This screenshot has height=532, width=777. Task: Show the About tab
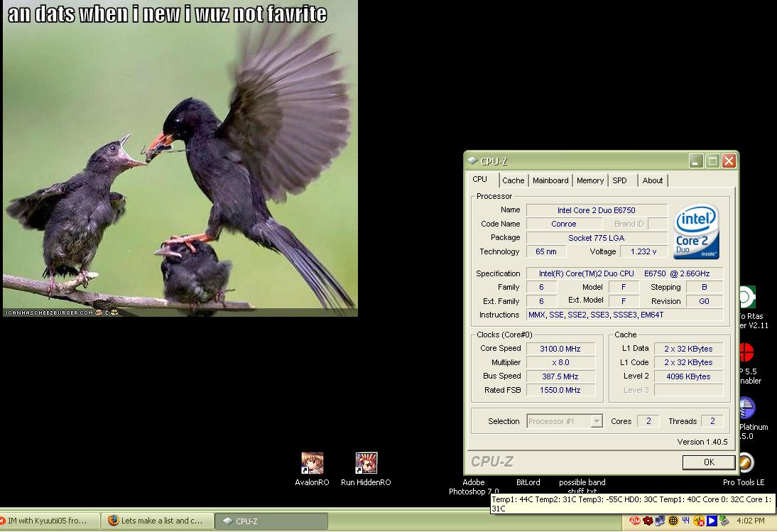pos(652,180)
